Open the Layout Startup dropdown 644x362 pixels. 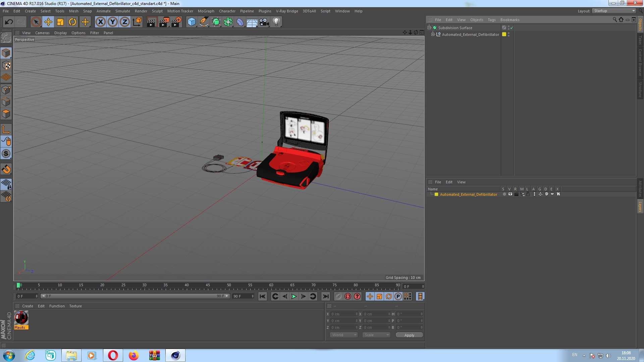coord(614,11)
